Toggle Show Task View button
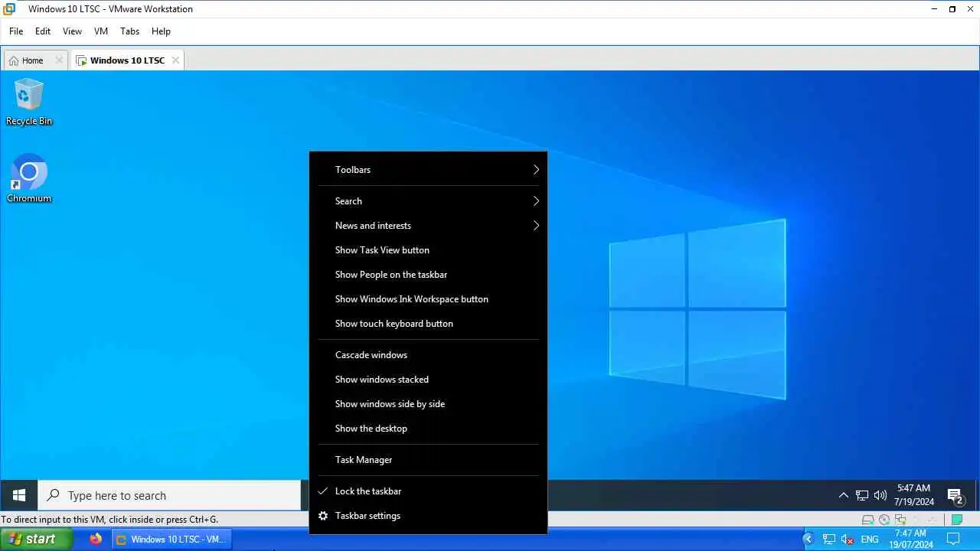Viewport: 980px width, 551px height. pos(428,250)
